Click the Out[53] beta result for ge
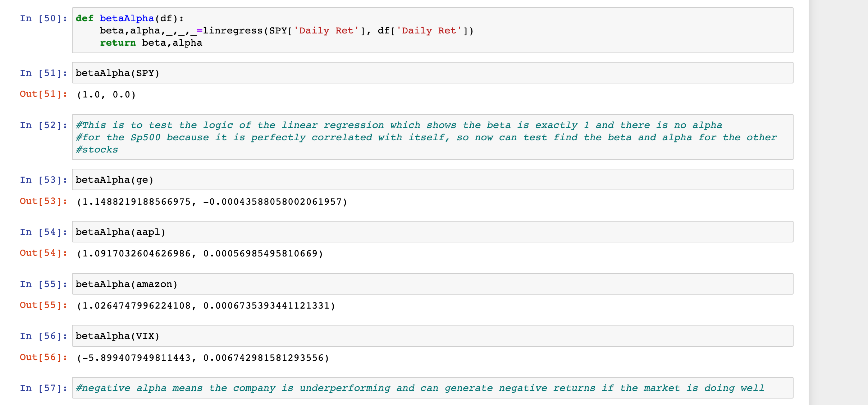868x405 pixels. click(211, 202)
